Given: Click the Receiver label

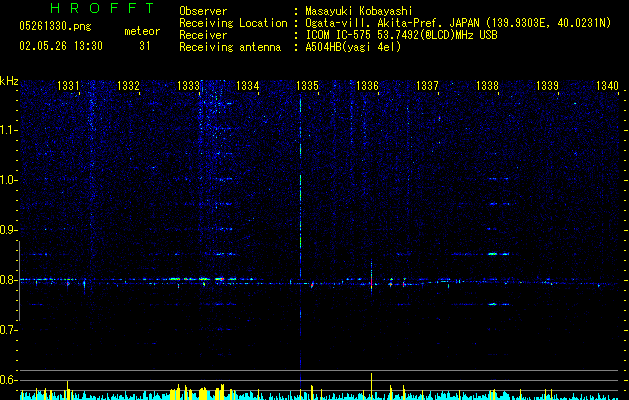Looking at the screenshot, I should pos(203,35).
